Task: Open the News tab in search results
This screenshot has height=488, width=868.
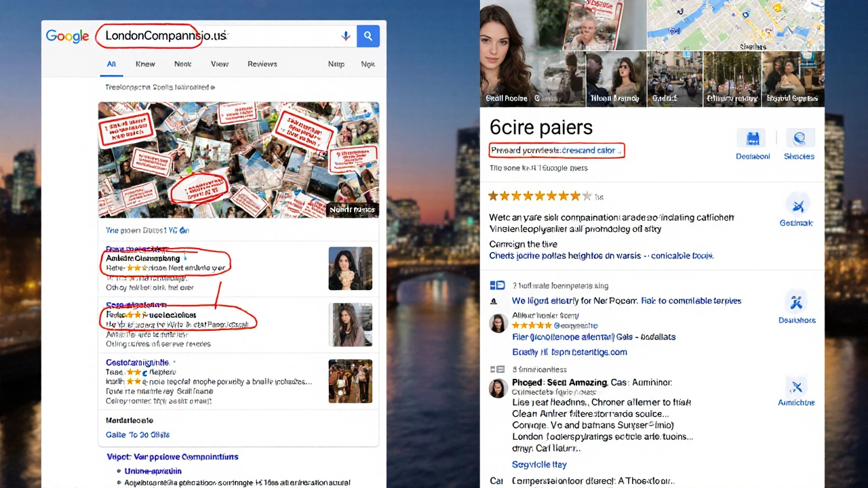Action: tap(182, 63)
